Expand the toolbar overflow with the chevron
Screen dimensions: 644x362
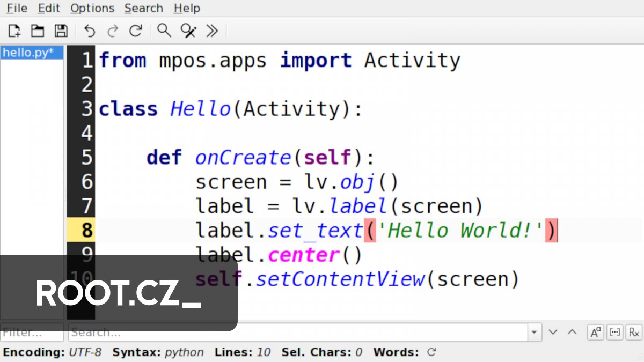click(211, 31)
